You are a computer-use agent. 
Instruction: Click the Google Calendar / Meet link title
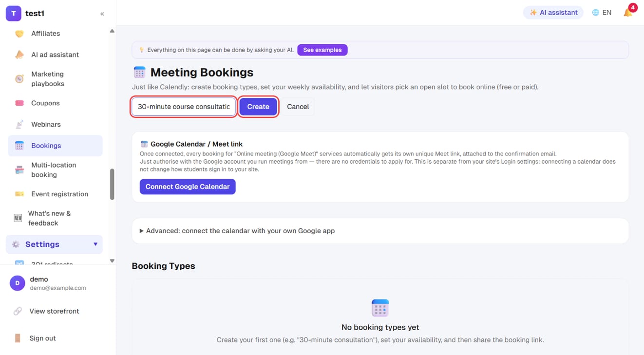click(196, 144)
